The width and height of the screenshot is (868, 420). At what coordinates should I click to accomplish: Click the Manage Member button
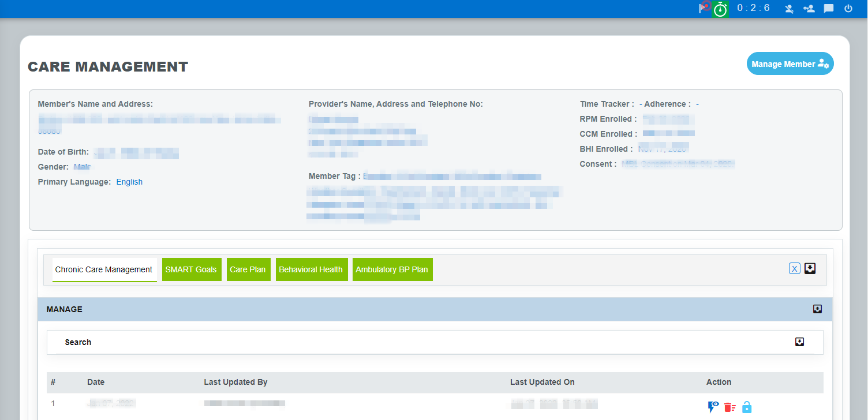pyautogui.click(x=790, y=64)
